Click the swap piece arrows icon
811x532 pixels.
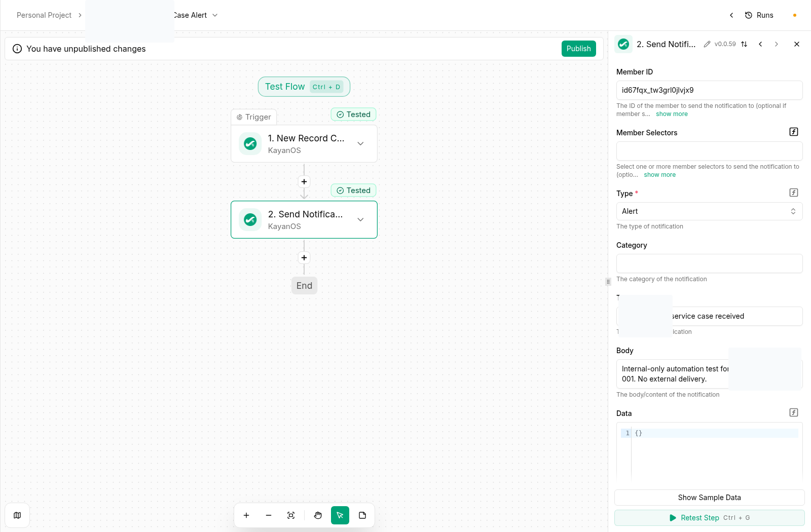[744, 44]
